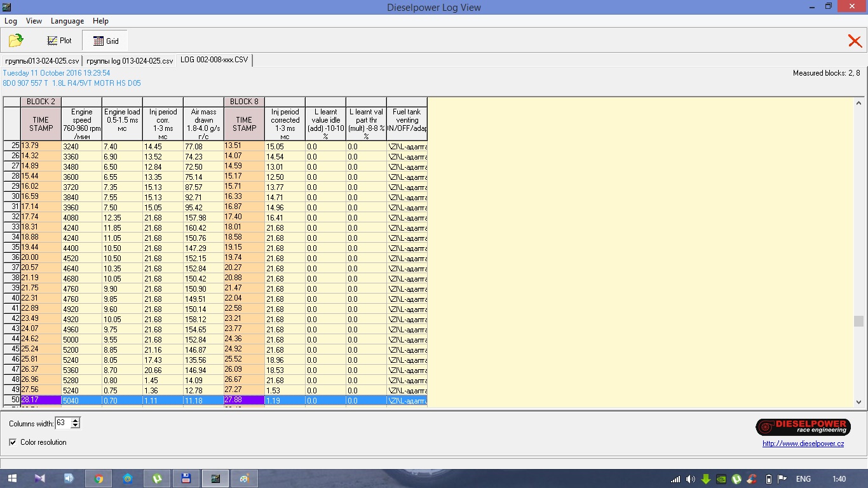Open the Log menu
This screenshot has width=868, height=488.
[x=11, y=21]
